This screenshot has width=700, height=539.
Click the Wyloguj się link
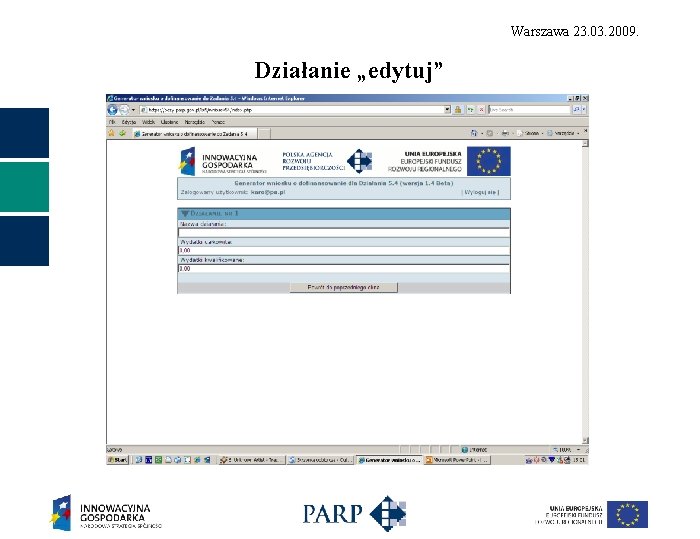[x=480, y=192]
